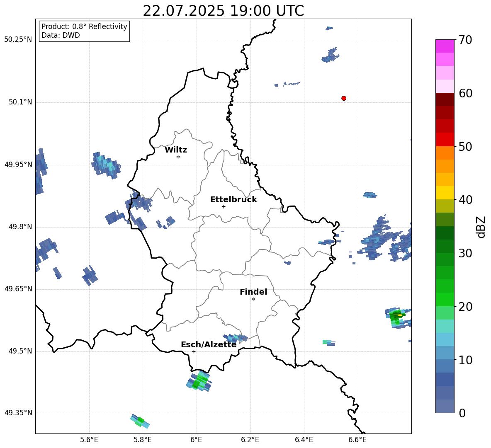Click the 49.65°N latitude label

click(18, 289)
